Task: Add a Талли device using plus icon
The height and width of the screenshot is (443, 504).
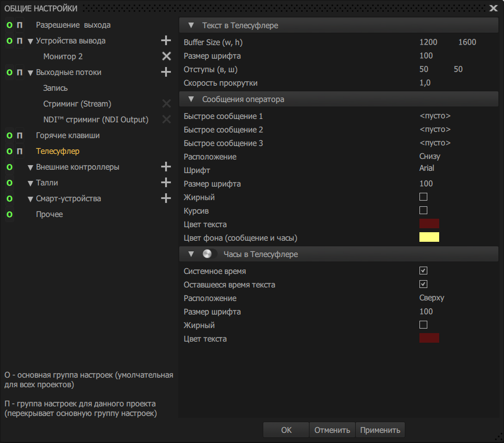Action: click(x=166, y=183)
